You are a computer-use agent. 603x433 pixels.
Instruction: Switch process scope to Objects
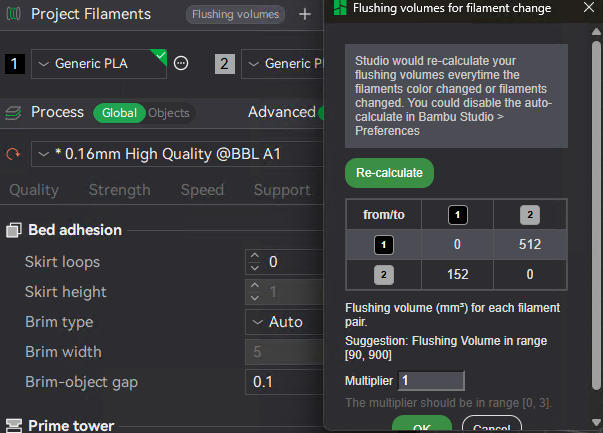[168, 113]
